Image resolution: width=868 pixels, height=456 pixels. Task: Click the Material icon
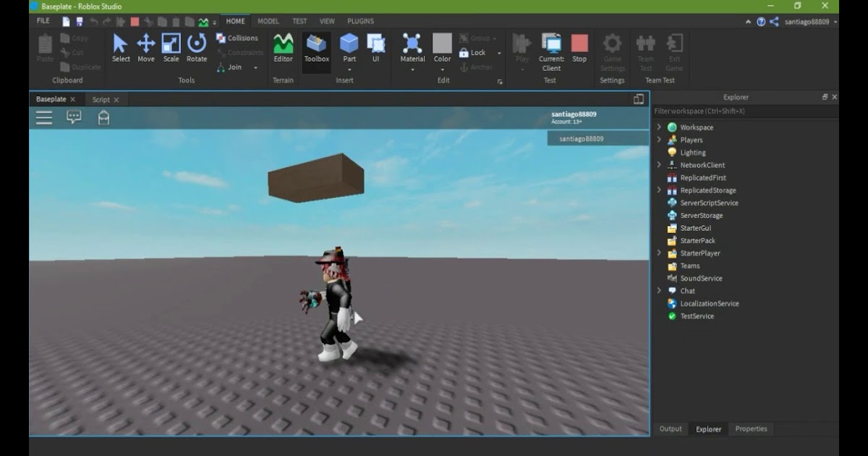412,44
